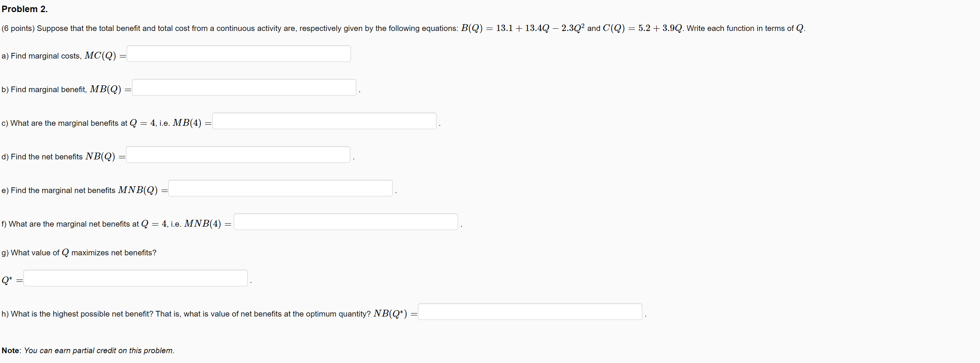Viewport: 980px width, 363px height.
Task: Click the net benefits NB(Q) answer field
Action: coord(238,154)
